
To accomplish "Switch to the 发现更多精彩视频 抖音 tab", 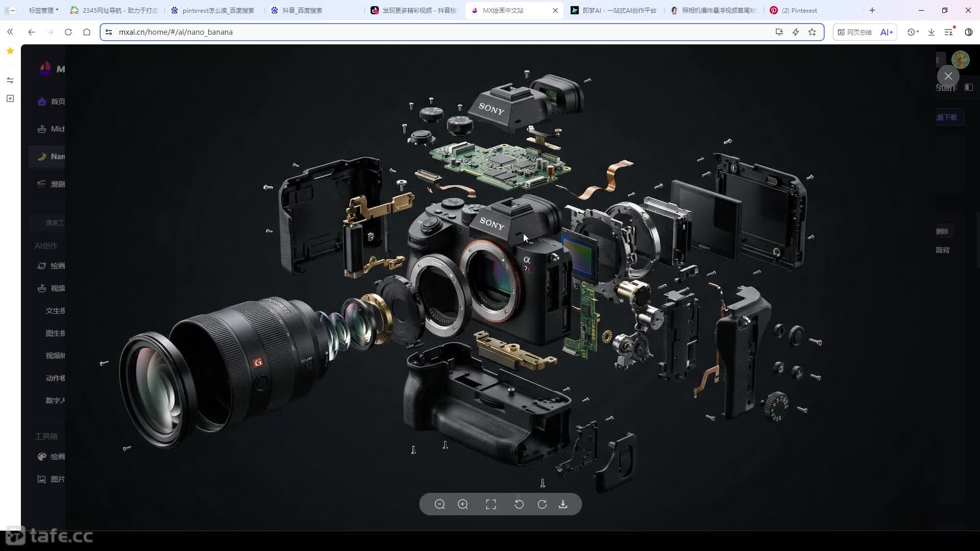I will click(x=414, y=10).
